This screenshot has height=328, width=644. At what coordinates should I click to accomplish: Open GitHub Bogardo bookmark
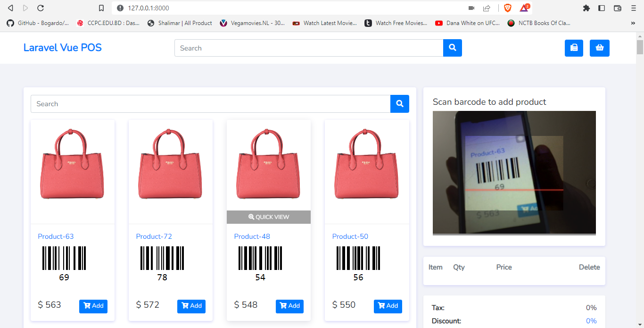(x=38, y=23)
